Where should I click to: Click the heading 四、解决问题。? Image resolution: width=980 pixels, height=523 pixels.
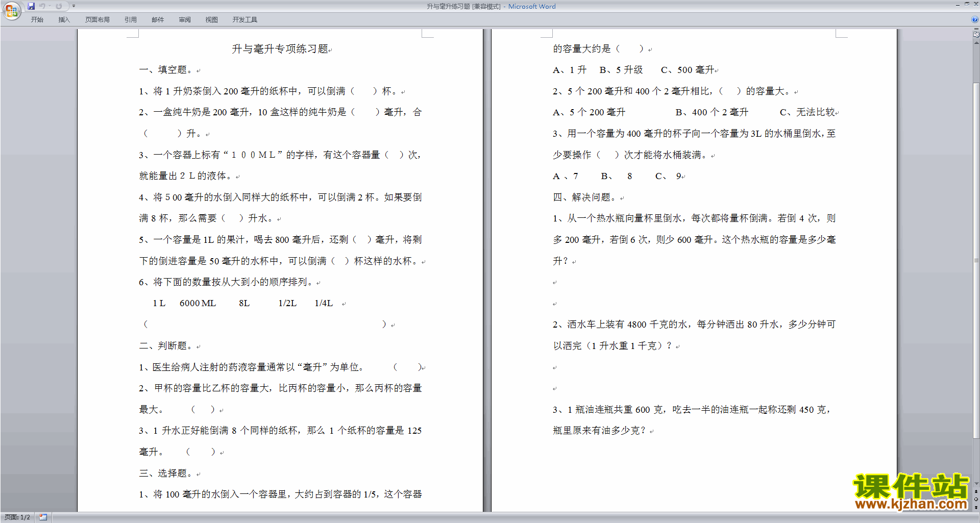pos(585,197)
